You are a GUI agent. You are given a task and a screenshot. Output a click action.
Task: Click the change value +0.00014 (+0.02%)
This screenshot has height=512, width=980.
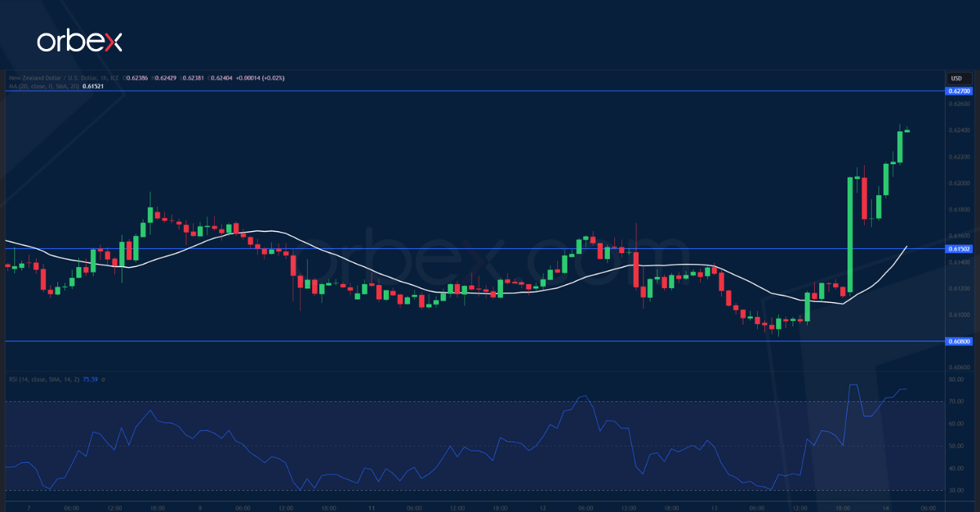click(x=260, y=78)
